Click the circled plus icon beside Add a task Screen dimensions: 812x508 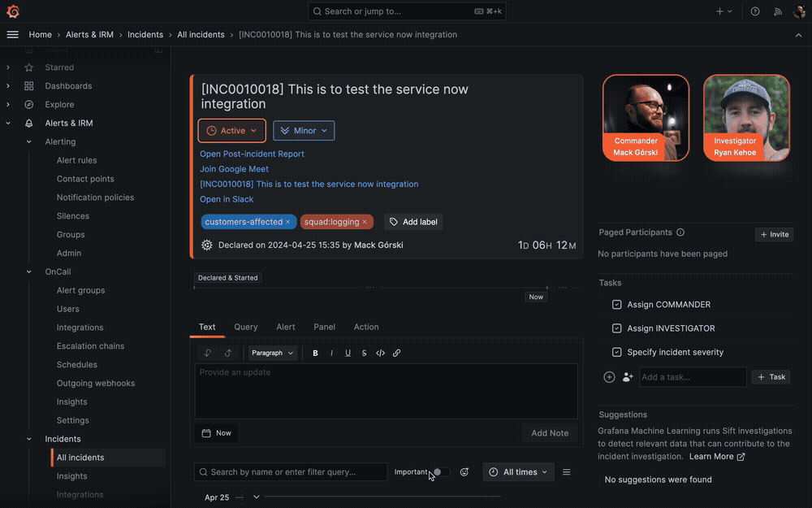[610, 377]
